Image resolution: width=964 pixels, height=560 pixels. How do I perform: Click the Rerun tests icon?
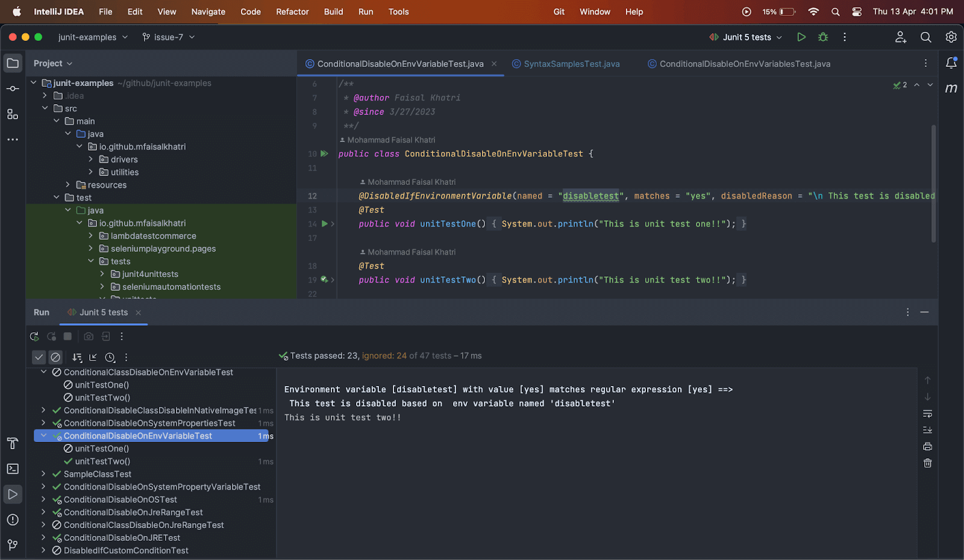click(x=34, y=337)
